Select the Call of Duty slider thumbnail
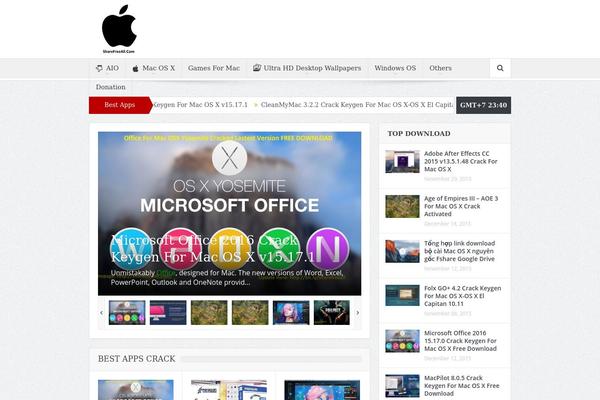The width and height of the screenshot is (600, 400). 332,313
